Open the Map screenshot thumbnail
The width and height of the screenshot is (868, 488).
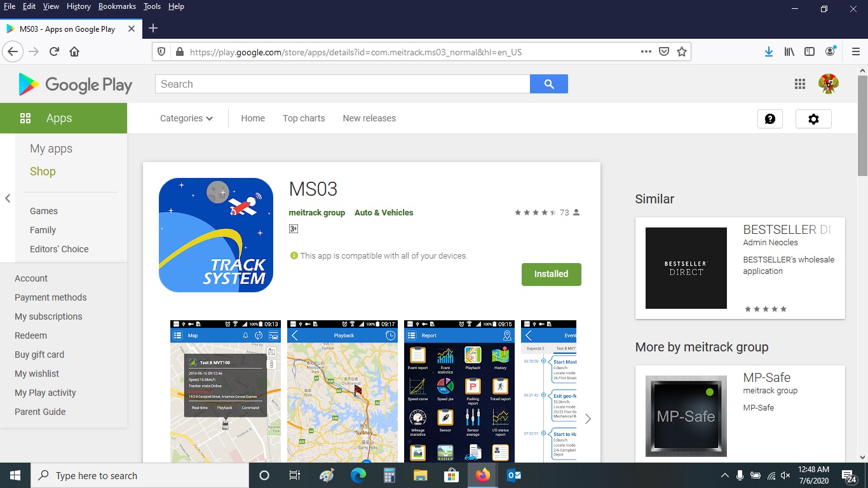tap(226, 391)
